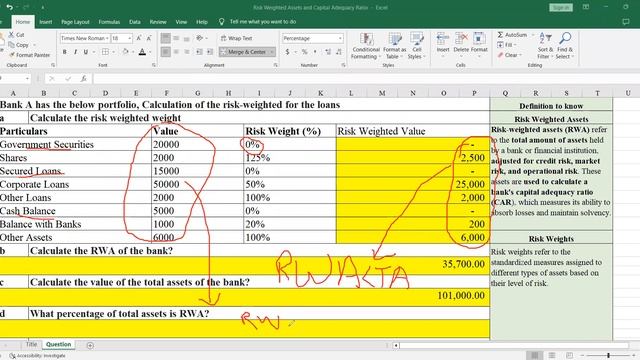
Task: Toggle Bottom Align in Alignment group
Action: click(x=187, y=38)
